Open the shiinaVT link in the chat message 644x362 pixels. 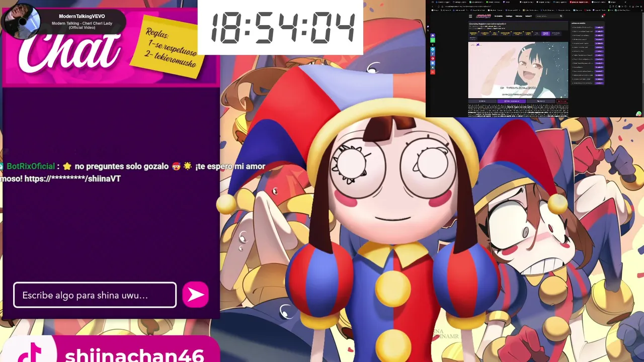(x=72, y=178)
